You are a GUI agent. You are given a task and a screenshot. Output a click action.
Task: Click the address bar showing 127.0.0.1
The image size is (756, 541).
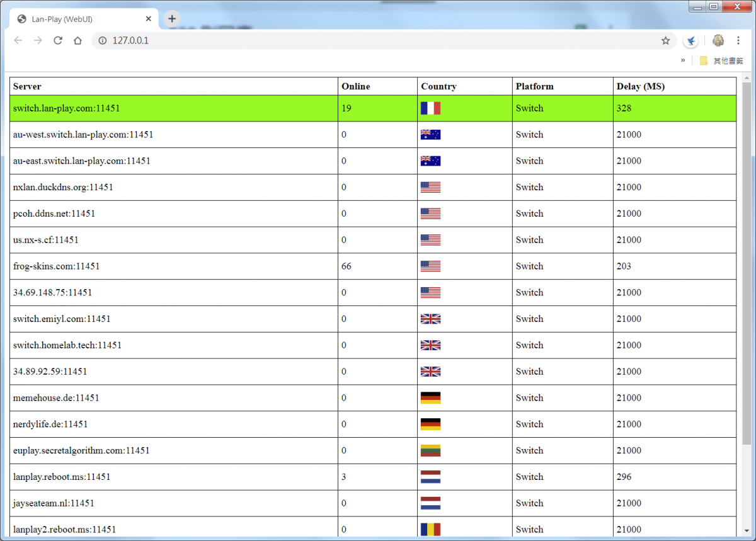(x=378, y=40)
